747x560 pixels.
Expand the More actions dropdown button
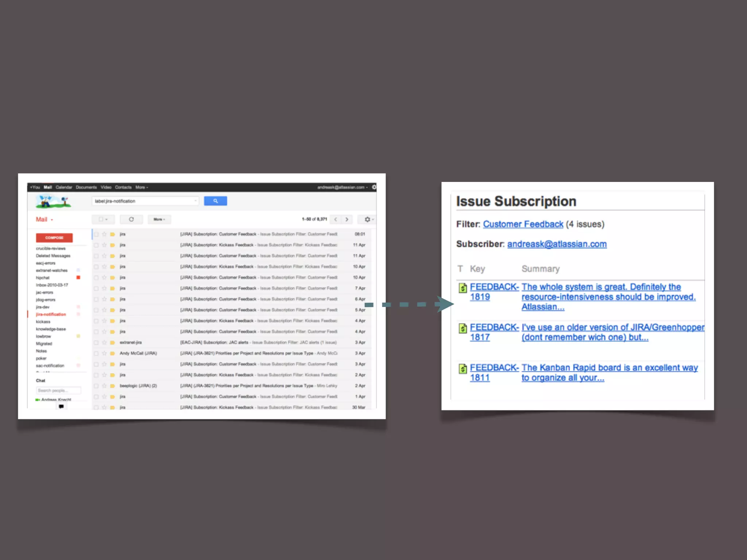(159, 219)
